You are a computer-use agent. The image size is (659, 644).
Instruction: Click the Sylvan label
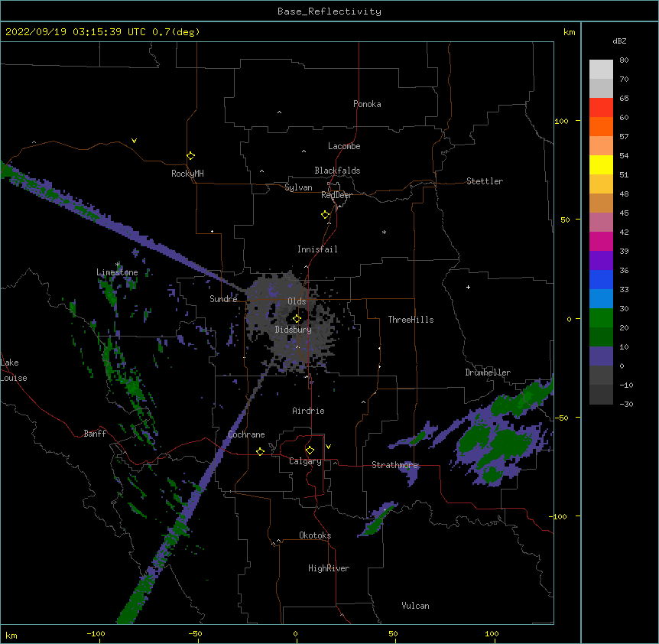pyautogui.click(x=298, y=187)
